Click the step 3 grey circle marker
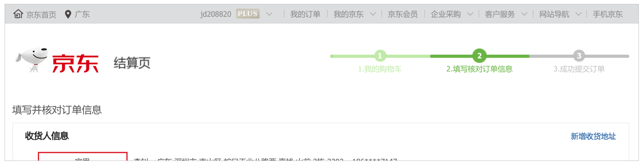The width and height of the screenshot is (644, 166). (x=579, y=56)
